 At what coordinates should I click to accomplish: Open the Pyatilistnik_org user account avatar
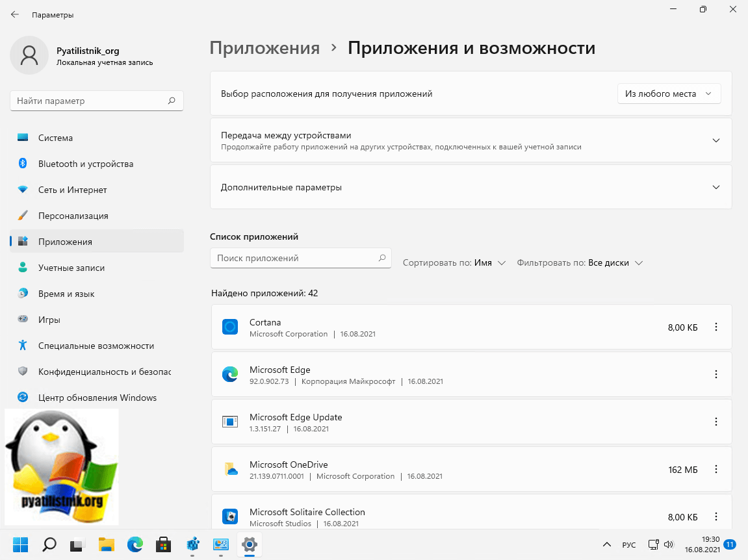click(x=29, y=55)
